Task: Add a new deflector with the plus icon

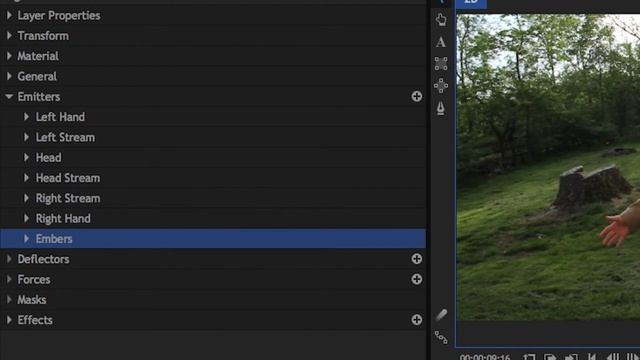Action: click(416, 259)
